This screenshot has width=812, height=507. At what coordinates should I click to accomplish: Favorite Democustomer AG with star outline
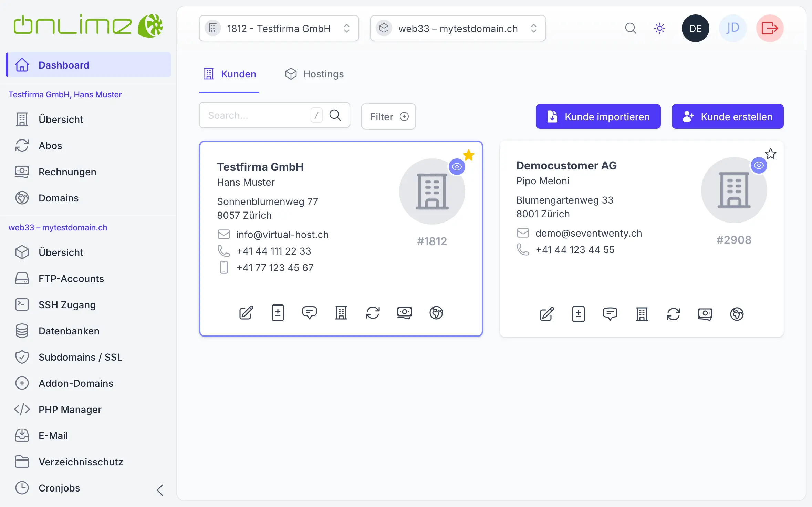(770, 154)
